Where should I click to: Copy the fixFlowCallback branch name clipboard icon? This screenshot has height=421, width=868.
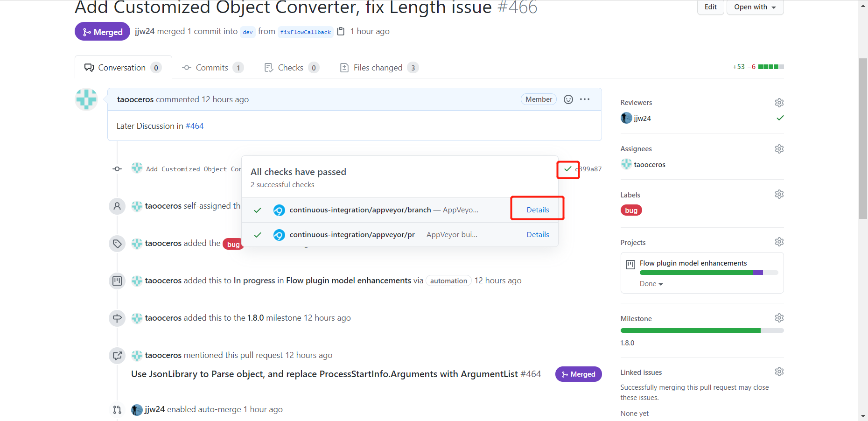pos(341,31)
